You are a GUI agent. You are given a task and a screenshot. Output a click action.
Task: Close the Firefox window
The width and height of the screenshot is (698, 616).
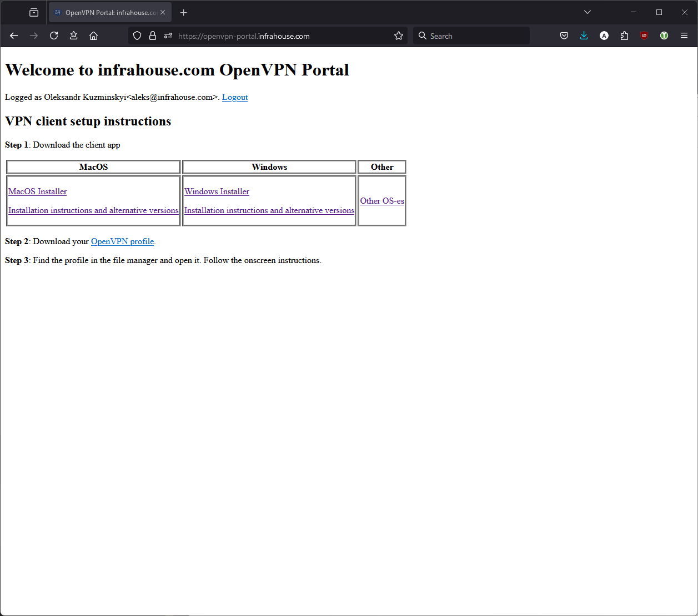[x=685, y=12]
